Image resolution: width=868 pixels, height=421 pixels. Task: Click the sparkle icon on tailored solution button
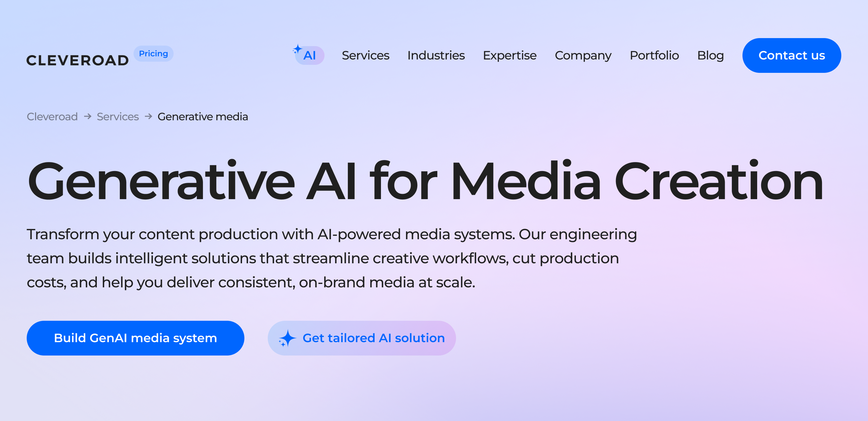tap(287, 338)
